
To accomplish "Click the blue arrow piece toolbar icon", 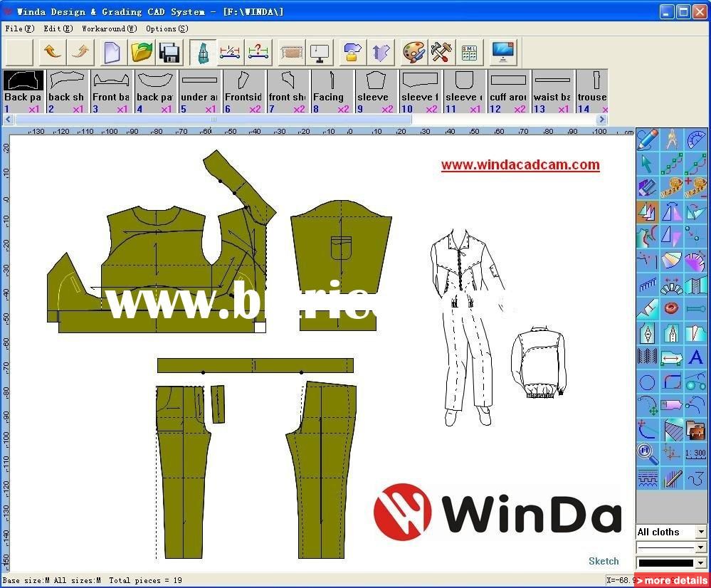I will [381, 52].
